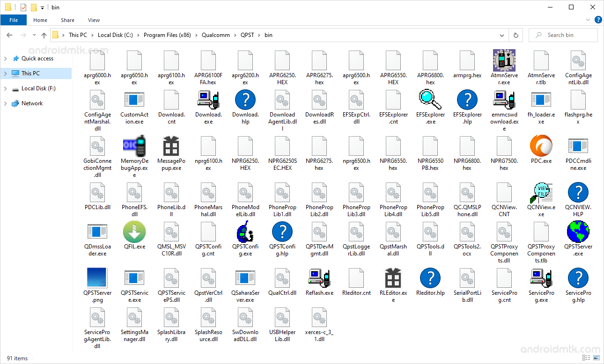Expand the Quick access tree node
This screenshot has width=604, height=364.
[x=6, y=58]
